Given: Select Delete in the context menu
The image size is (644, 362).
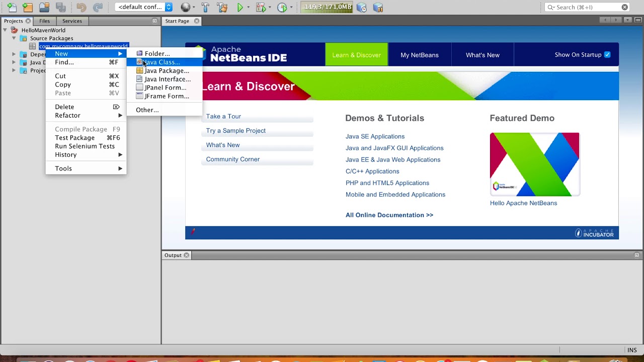Looking at the screenshot, I should click(x=86, y=107).
